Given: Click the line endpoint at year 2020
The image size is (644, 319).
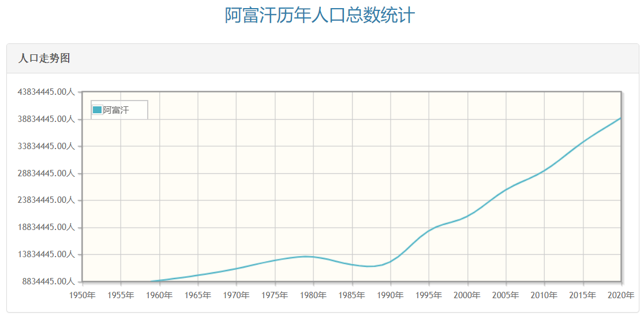Looking at the screenshot, I should point(621,118).
